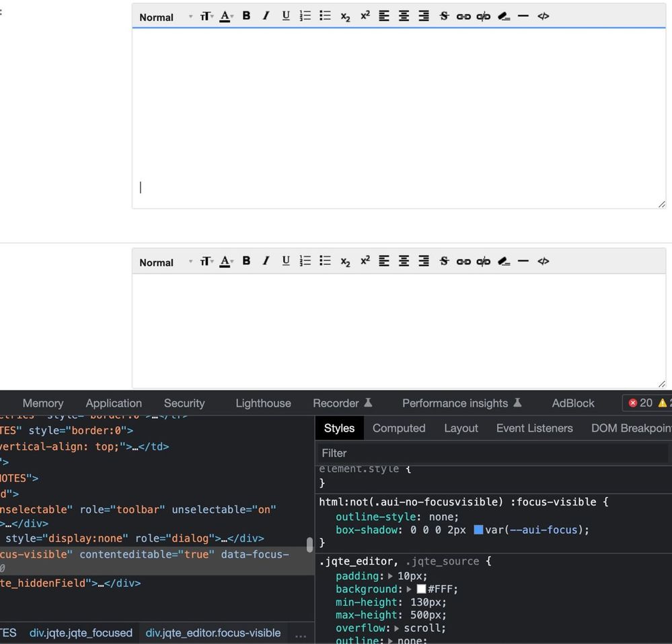Expand the padding property triangle in Styles
Viewport: 672px width, 644px height.
click(x=392, y=576)
